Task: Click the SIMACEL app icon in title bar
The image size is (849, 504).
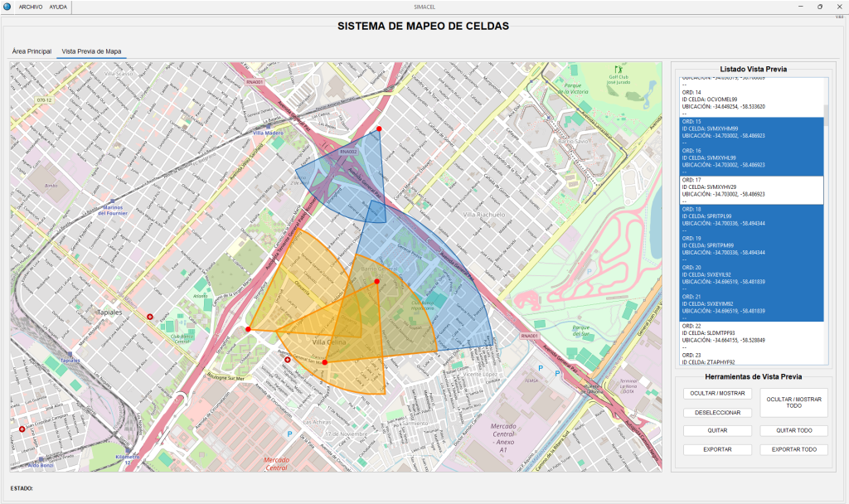Action: click(x=7, y=6)
